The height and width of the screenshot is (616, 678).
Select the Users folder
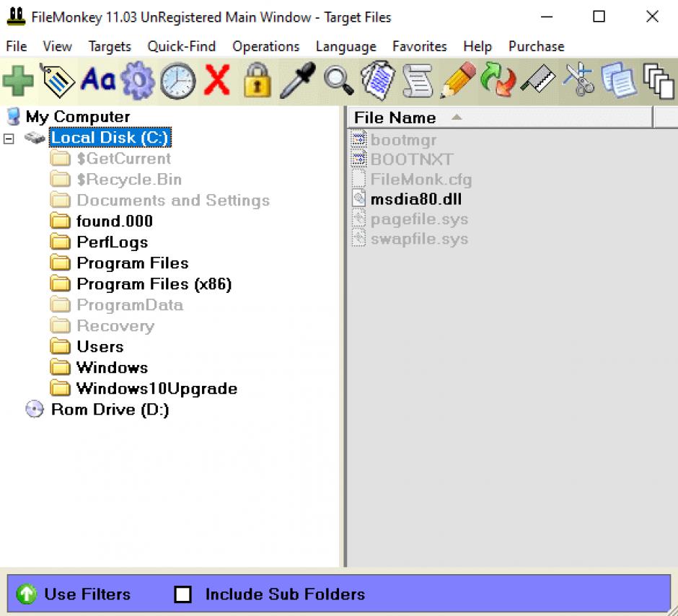click(100, 346)
